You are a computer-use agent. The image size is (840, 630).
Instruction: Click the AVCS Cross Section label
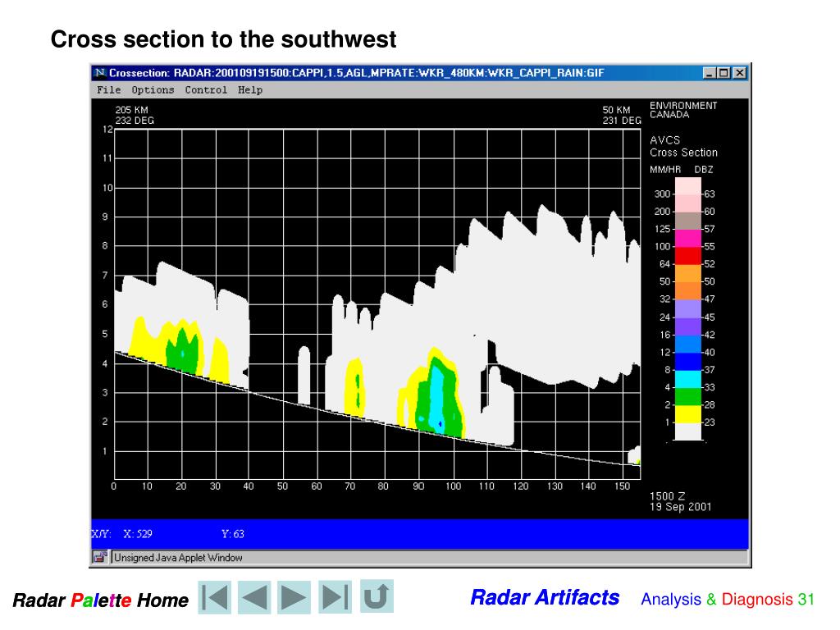point(683,146)
